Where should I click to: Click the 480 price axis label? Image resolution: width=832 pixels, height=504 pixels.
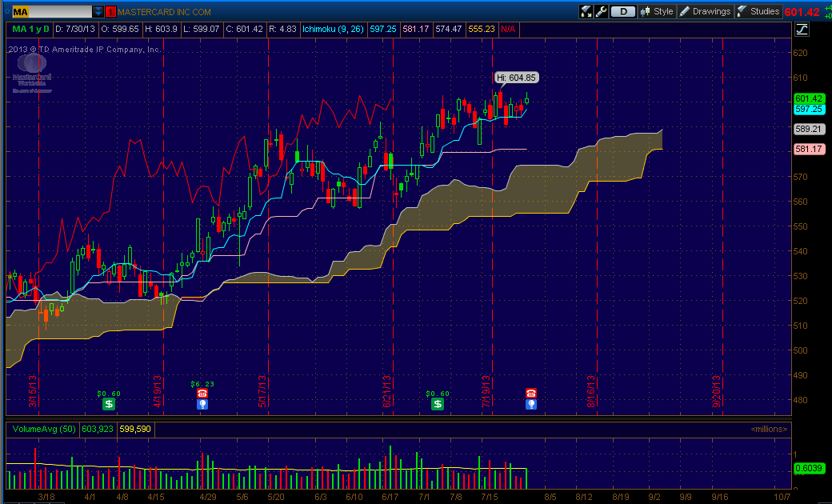(x=800, y=400)
